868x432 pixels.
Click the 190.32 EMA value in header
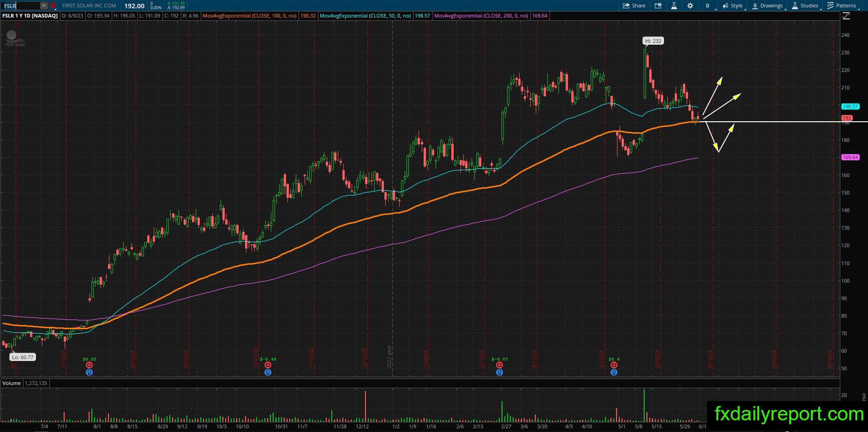[x=308, y=16]
